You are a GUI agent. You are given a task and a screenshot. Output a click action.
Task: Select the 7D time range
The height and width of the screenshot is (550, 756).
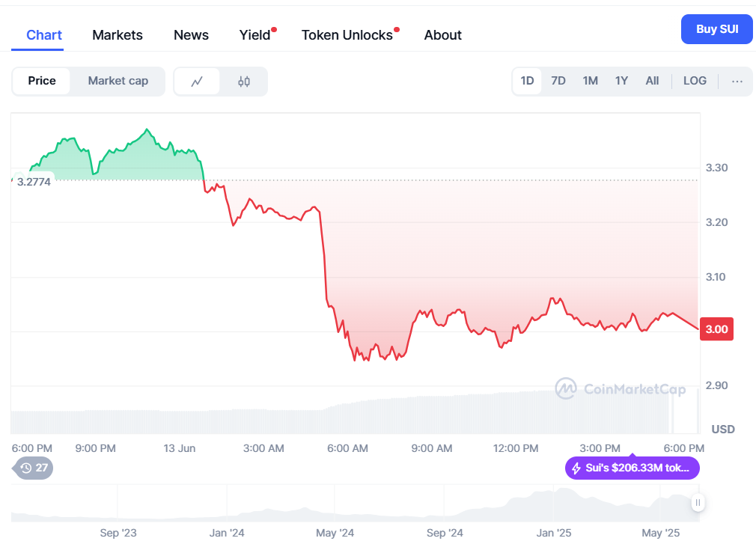558,81
